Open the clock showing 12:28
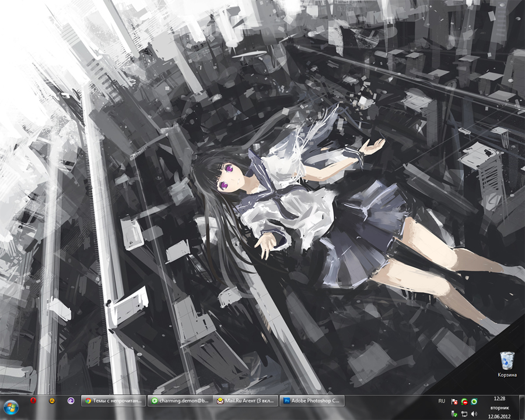525x420 pixels. pos(499,398)
